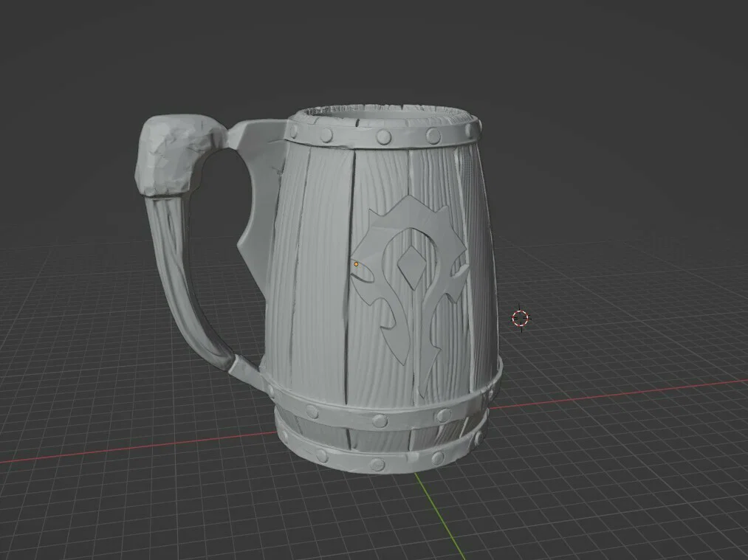Click the red-white 3D cursor crosshair
The image size is (748, 560).
[x=521, y=318]
